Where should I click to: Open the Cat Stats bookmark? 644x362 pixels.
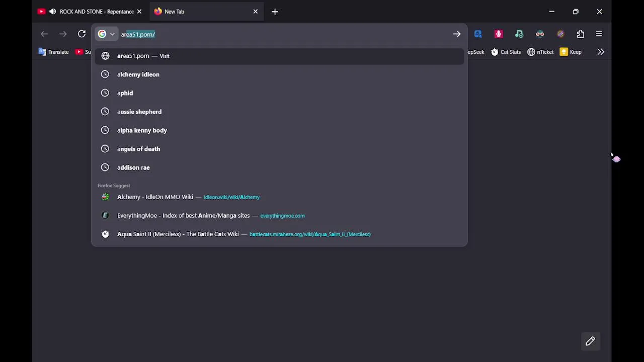(506, 52)
